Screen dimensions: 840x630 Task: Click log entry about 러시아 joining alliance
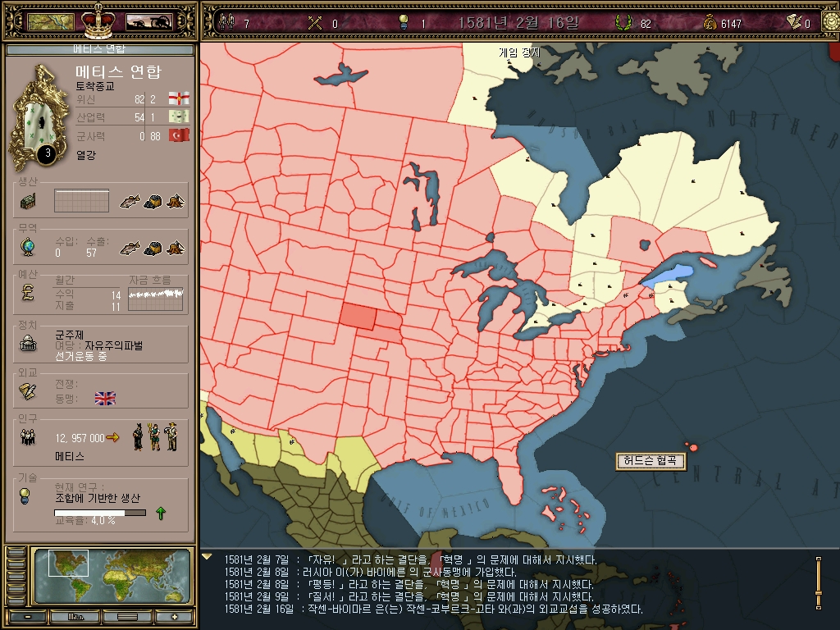pos(370,572)
